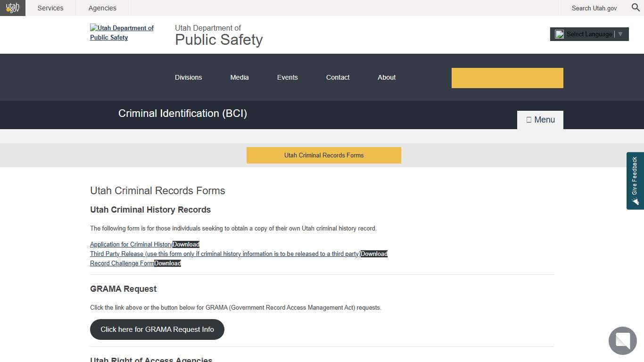
Task: Click the Give Feedback side tab
Action: (635, 179)
